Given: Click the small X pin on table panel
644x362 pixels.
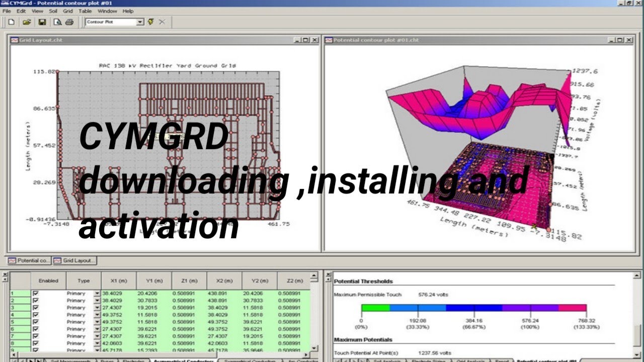Looking at the screenshot, I should click(5, 275).
